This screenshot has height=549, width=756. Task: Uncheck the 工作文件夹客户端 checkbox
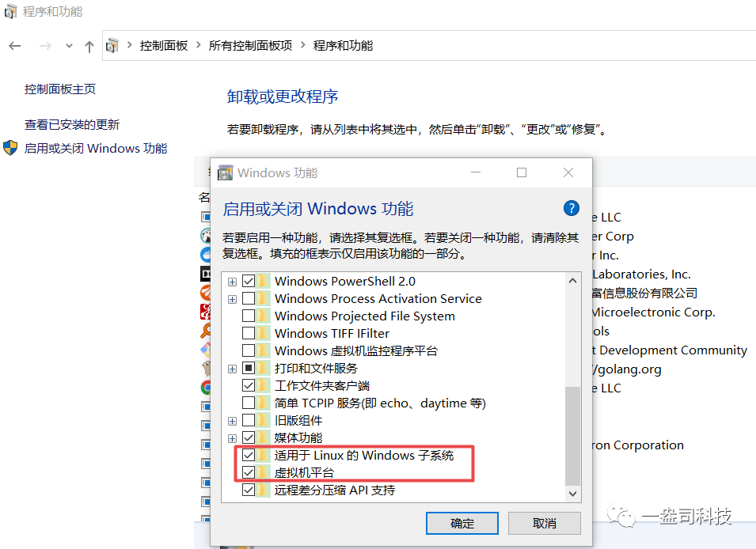click(x=249, y=385)
